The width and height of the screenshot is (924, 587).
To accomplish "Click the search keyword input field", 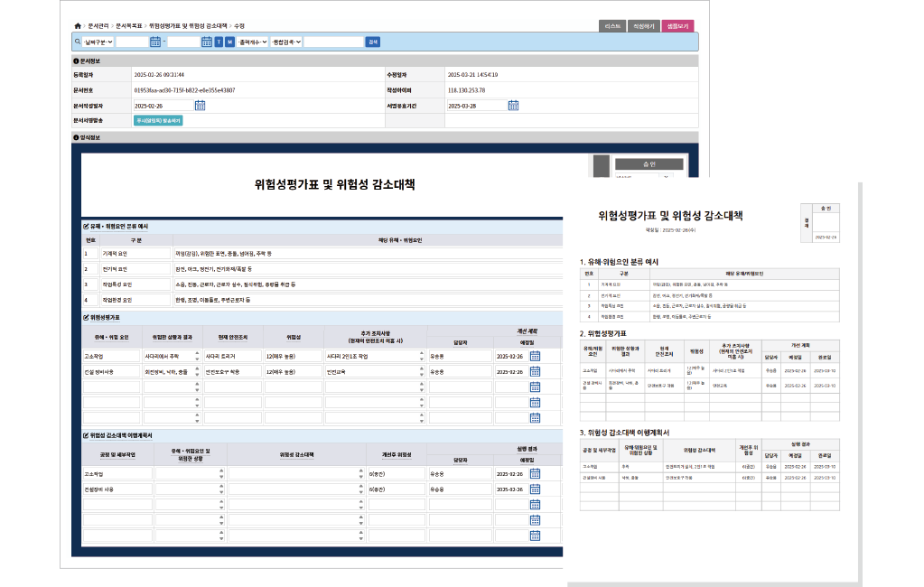I will pyautogui.click(x=333, y=42).
